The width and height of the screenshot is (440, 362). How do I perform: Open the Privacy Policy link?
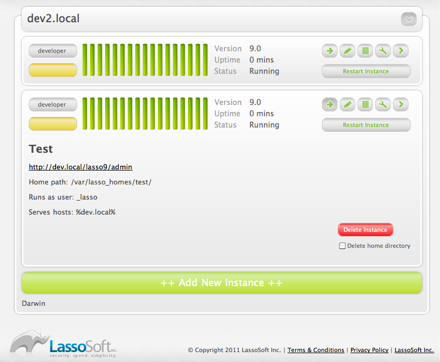[369, 350]
